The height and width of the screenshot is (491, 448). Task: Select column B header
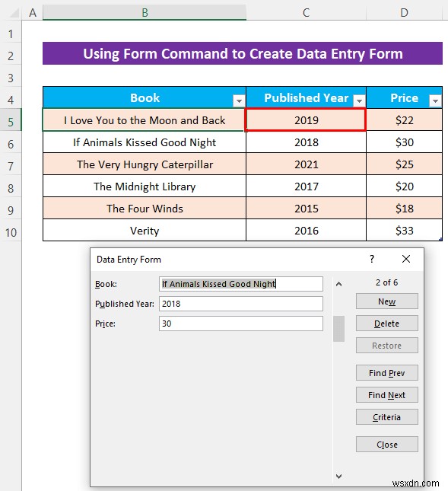coord(145,12)
